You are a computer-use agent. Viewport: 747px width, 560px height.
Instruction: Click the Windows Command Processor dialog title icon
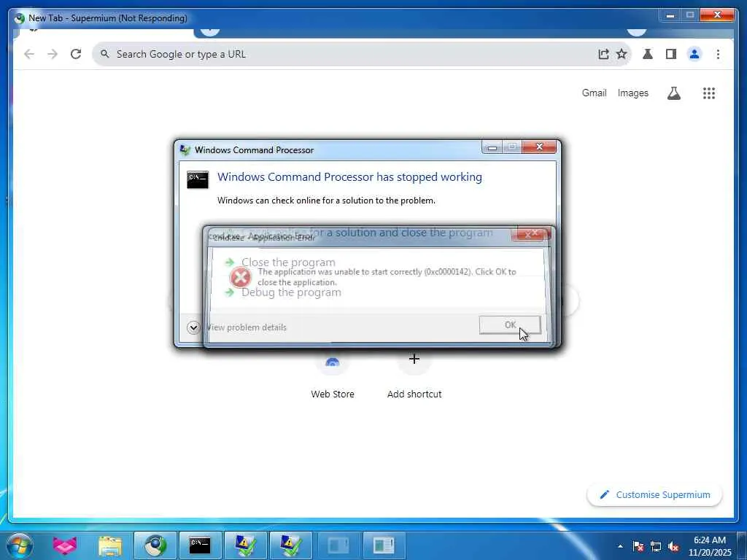(x=185, y=150)
